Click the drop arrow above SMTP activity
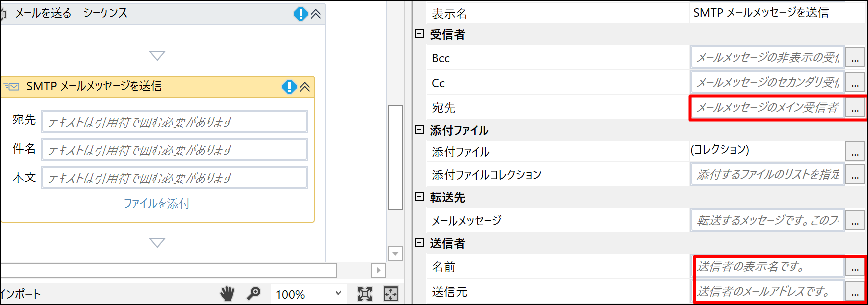The image size is (868, 305). pyautogui.click(x=157, y=55)
